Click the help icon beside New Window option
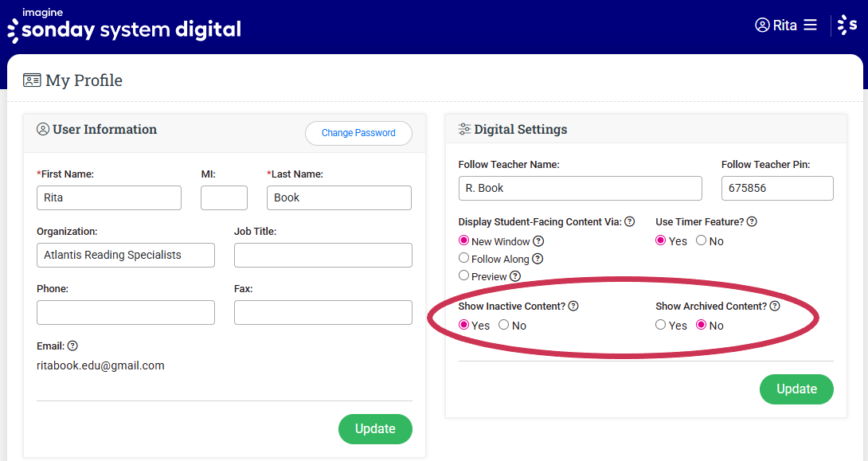Image resolution: width=868 pixels, height=461 pixels. pyautogui.click(x=538, y=241)
